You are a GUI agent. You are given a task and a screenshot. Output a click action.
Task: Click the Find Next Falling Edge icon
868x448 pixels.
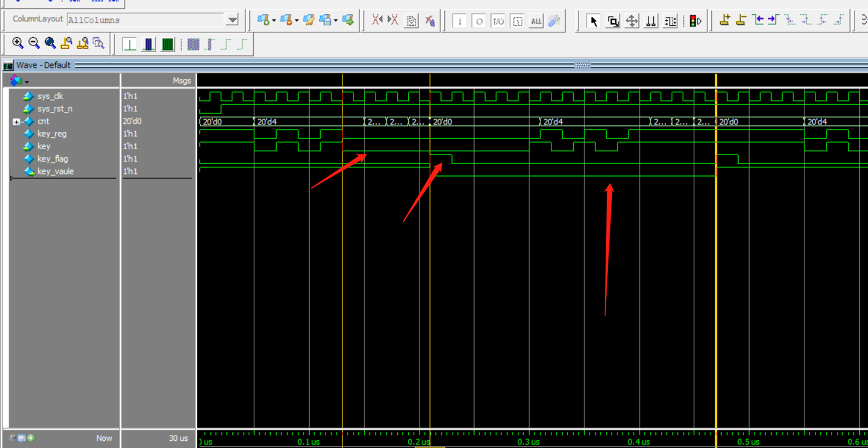pos(806,20)
